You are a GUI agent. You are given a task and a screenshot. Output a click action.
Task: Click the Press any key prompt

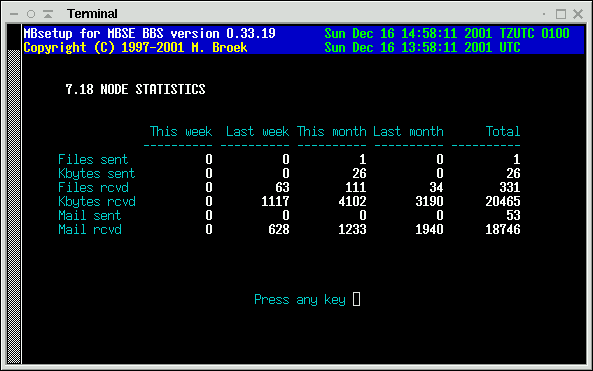[300, 300]
